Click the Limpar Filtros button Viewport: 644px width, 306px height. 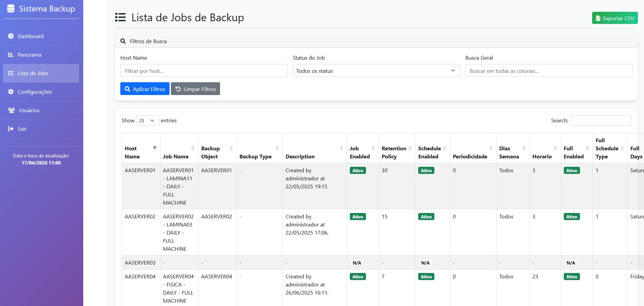click(195, 89)
